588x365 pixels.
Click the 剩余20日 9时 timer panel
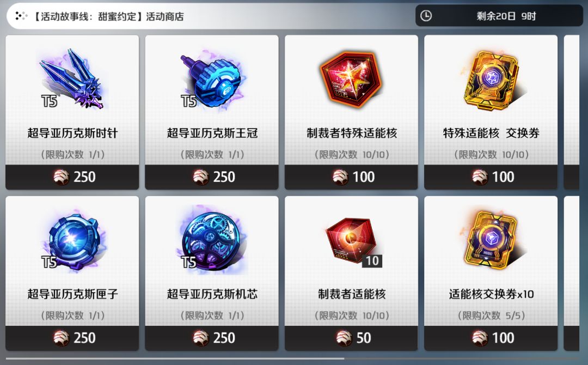click(x=499, y=16)
